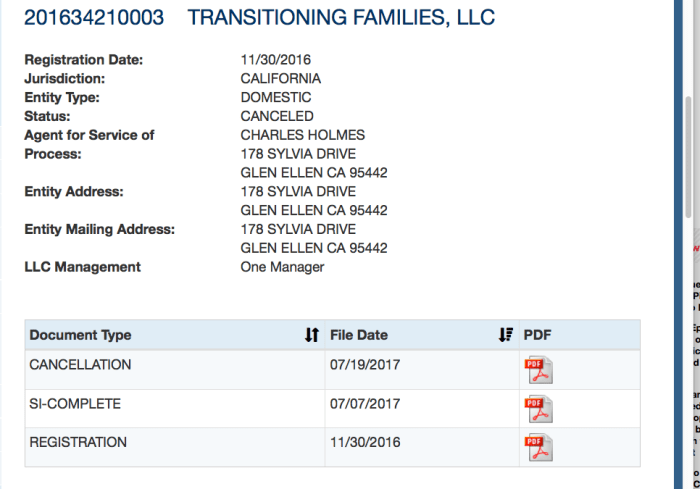The image size is (700, 489).
Task: Select the CANCELLATION document row
Action: [x=78, y=365]
